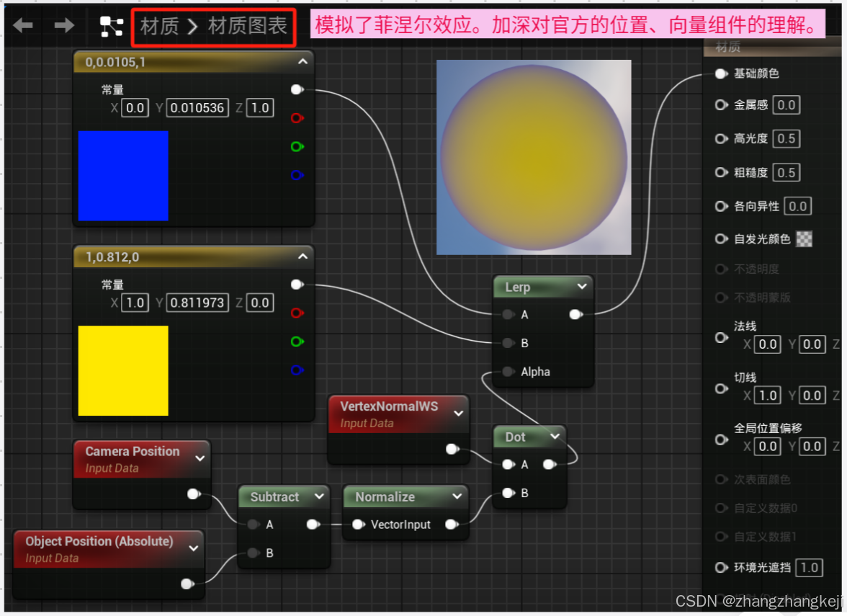Image resolution: width=847 pixels, height=616 pixels.
Task: Click the back navigation arrow
Action: 24,24
